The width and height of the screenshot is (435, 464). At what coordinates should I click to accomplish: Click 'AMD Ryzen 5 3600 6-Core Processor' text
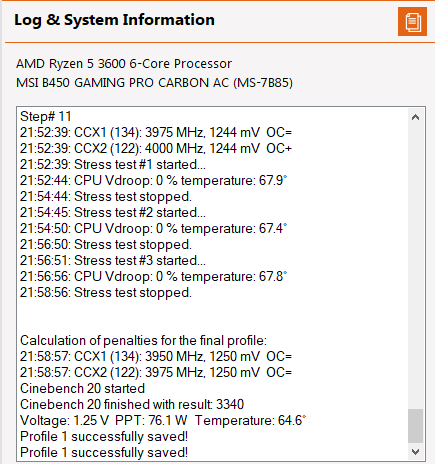(124, 64)
